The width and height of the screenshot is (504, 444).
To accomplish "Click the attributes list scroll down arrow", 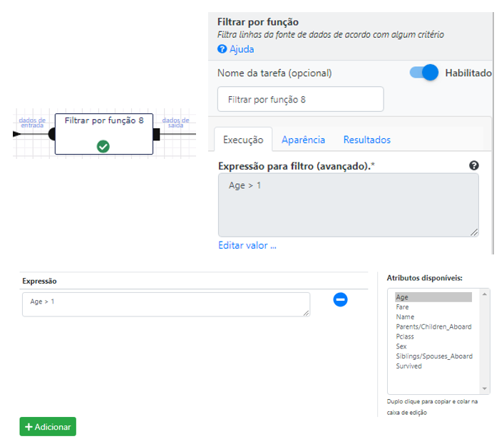I will (x=484, y=388).
